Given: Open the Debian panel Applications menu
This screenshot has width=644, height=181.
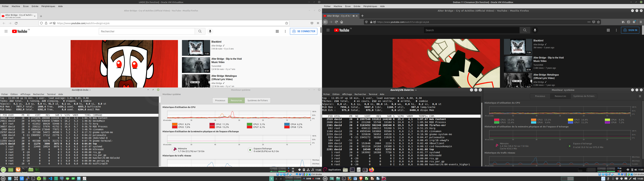Looking at the screenshot, I should [332, 170].
